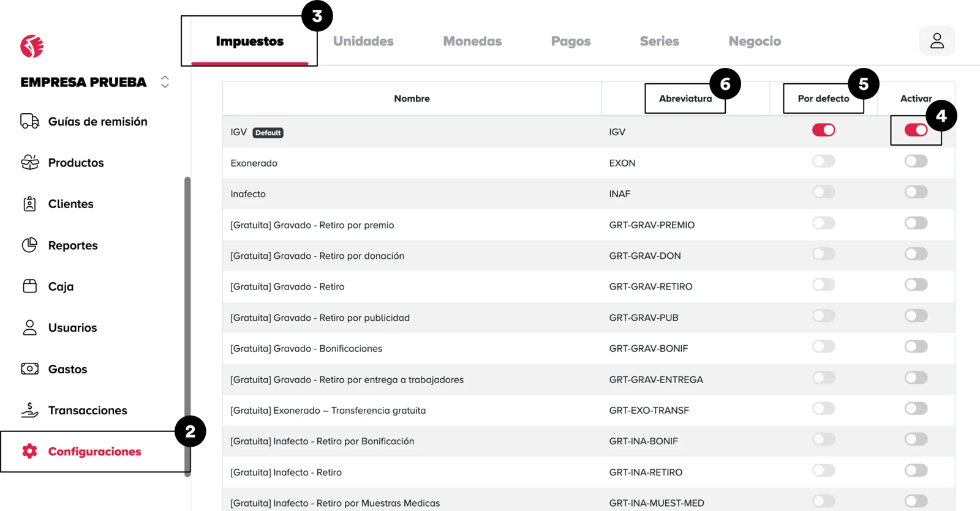Expand the EMPRESA PRUEBA company selector
This screenshot has width=980, height=511.
click(165, 82)
